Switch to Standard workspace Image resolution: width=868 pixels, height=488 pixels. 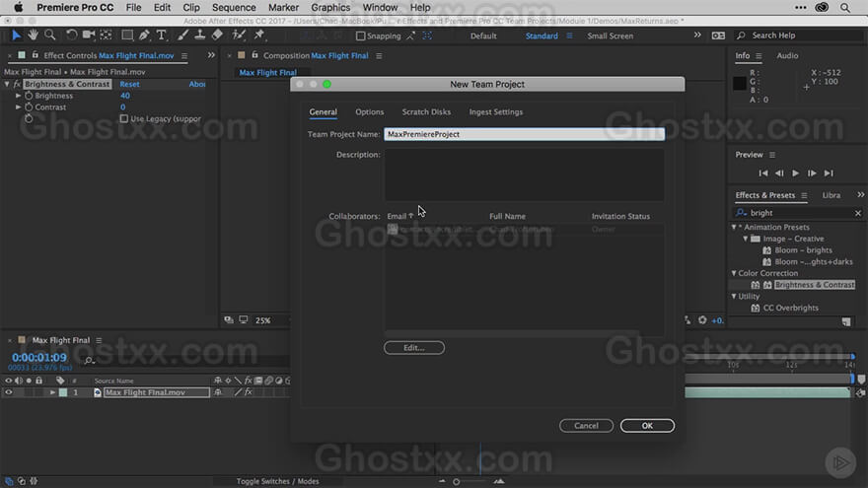click(x=542, y=35)
